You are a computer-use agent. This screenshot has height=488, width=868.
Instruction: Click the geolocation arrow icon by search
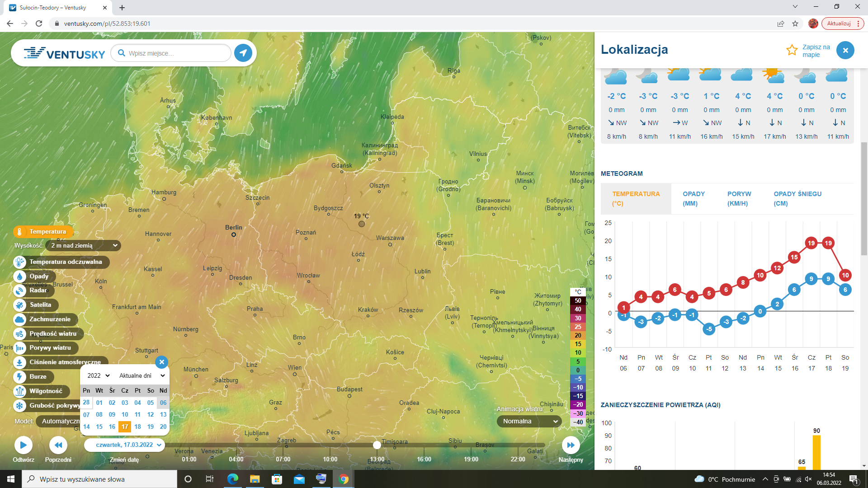click(243, 53)
